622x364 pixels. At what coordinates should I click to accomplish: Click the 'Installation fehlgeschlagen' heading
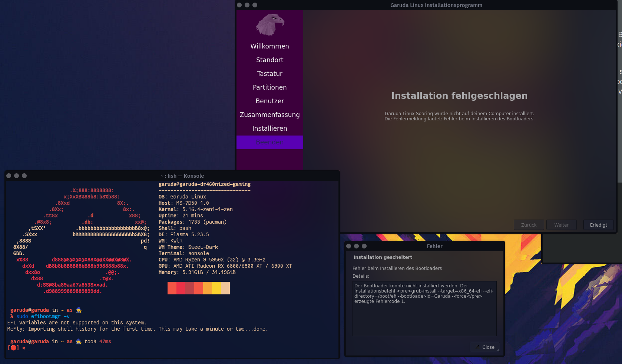[459, 96]
